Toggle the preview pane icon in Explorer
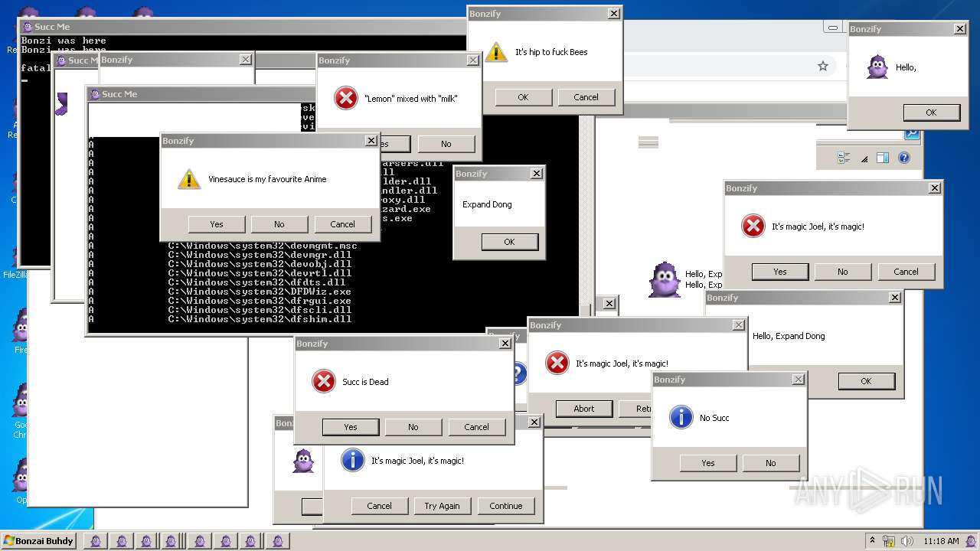The width and height of the screenshot is (980, 551). tap(883, 158)
